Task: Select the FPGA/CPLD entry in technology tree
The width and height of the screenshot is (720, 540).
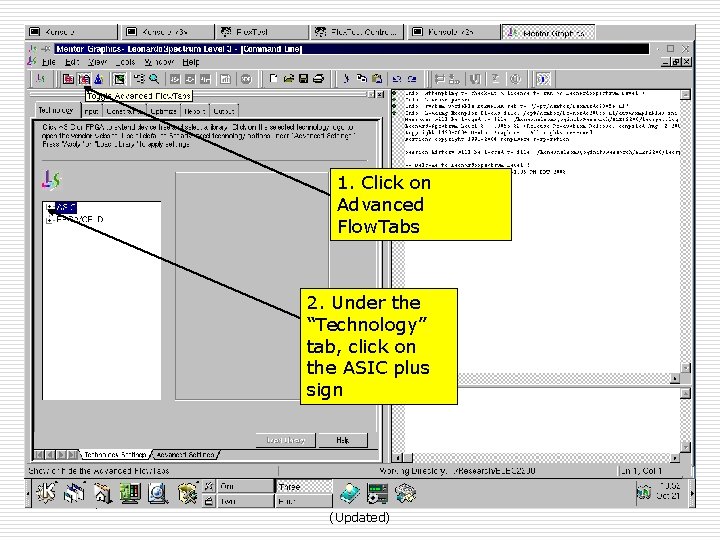Action: (80, 219)
